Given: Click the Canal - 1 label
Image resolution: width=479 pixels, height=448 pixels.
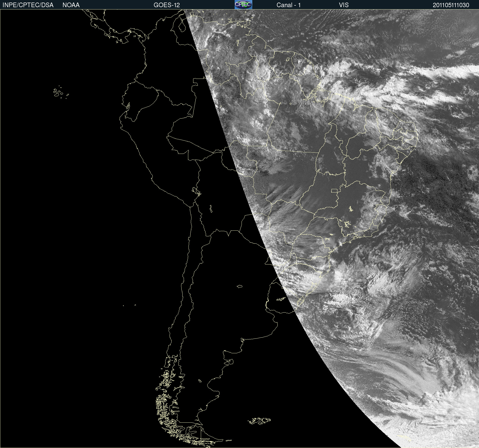Looking at the screenshot, I should pos(289,5).
